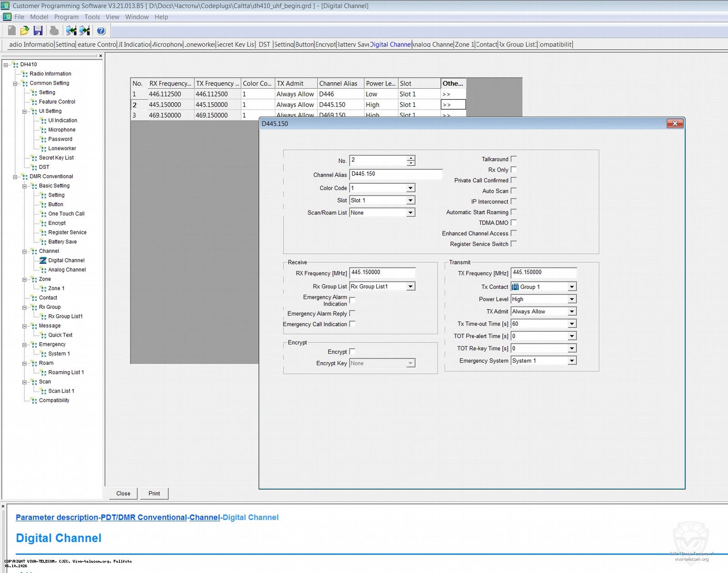This screenshot has width=728, height=573.
Task: Open Help with the question mark icon
Action: 101,30
